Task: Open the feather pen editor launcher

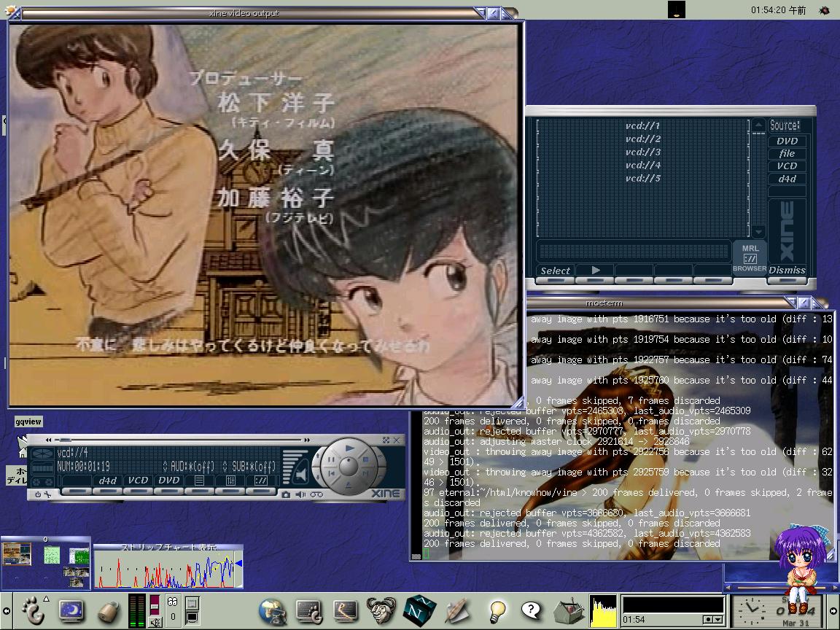Action: click(x=457, y=611)
